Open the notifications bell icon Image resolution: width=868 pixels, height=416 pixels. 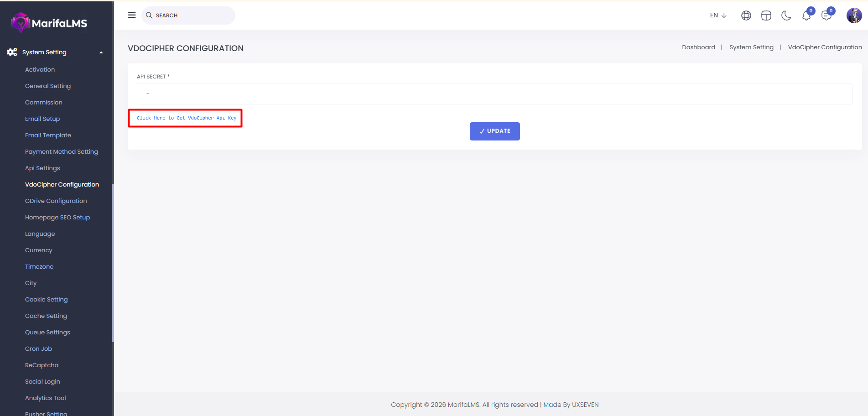pos(806,16)
